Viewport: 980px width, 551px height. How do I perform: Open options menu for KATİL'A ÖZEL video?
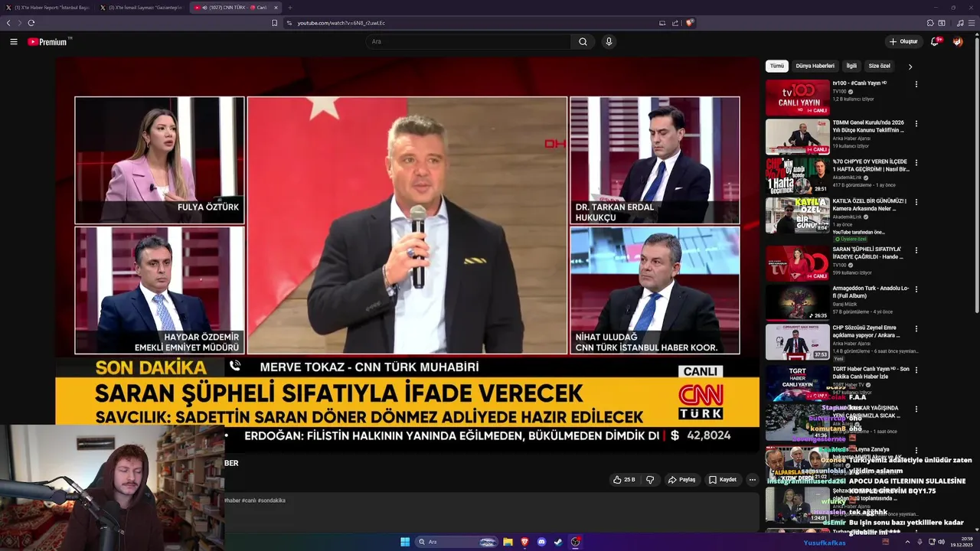point(916,202)
